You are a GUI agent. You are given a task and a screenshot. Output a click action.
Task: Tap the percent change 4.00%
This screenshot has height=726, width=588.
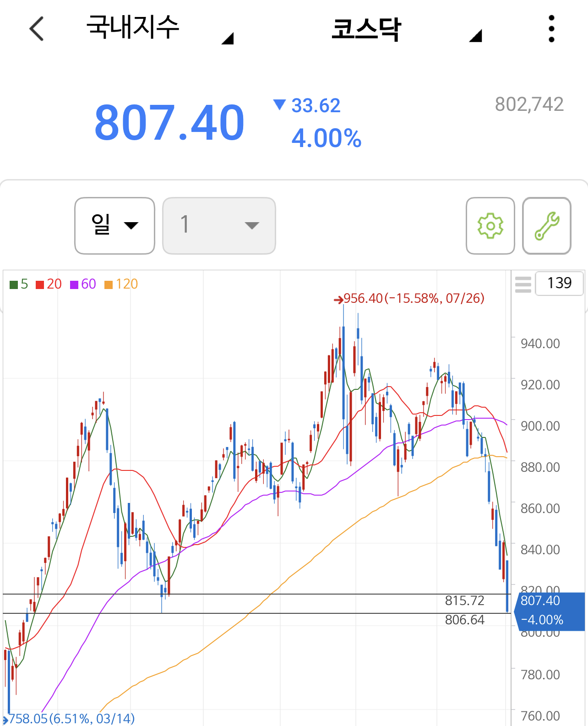(x=327, y=138)
